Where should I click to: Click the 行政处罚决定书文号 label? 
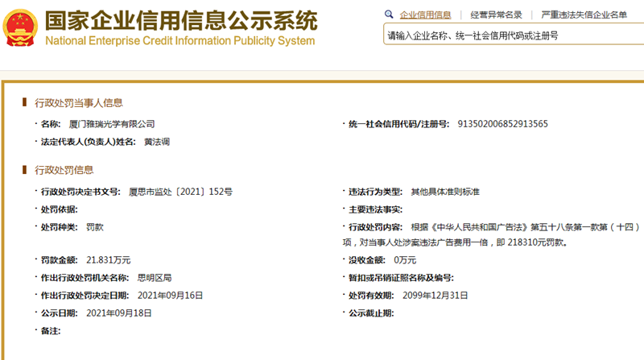80,192
